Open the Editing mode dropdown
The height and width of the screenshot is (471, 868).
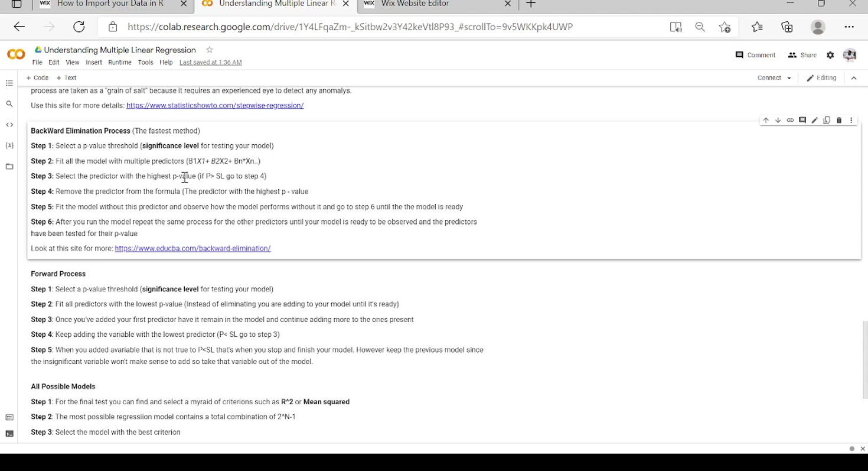point(821,78)
